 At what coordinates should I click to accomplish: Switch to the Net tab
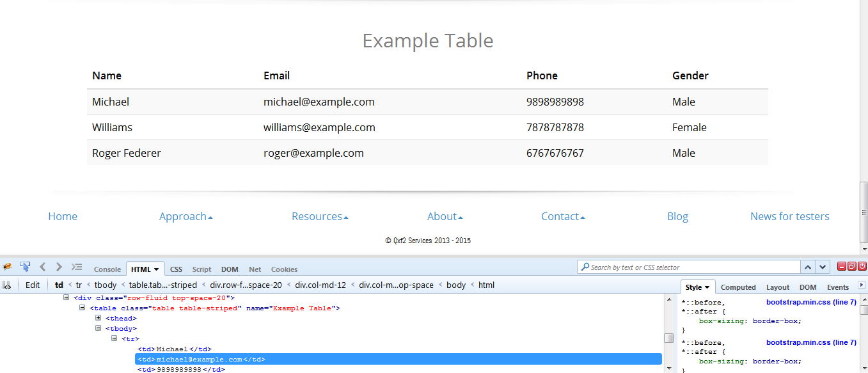click(x=255, y=269)
